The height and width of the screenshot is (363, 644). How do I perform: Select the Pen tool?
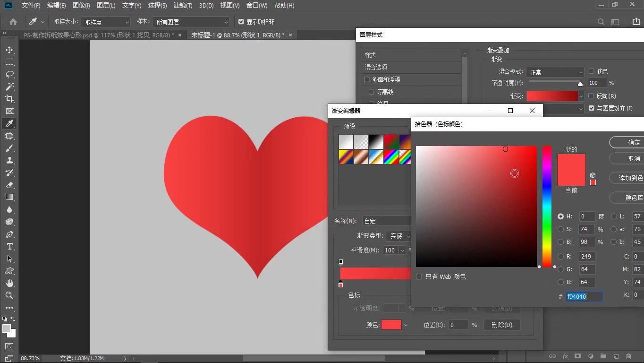point(9,234)
